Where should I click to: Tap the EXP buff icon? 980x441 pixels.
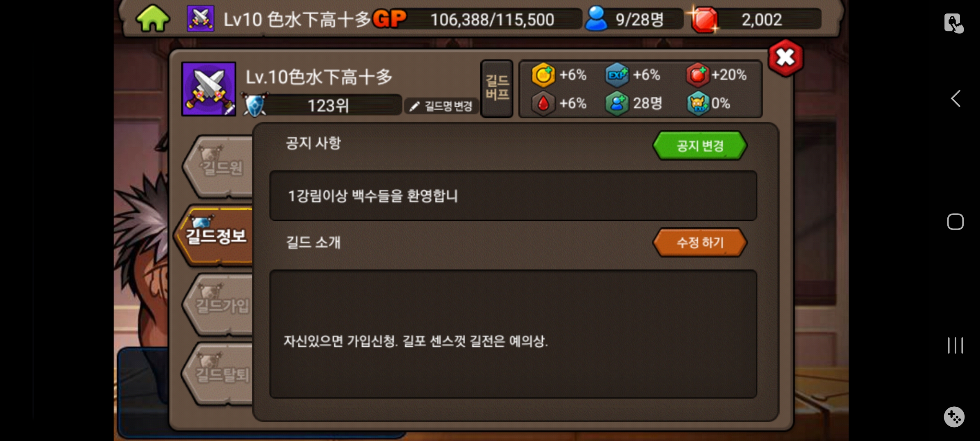point(617,75)
